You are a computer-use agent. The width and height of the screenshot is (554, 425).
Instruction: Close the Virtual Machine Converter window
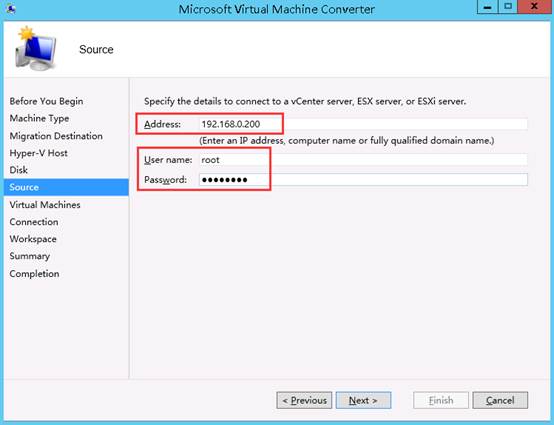(x=534, y=7)
